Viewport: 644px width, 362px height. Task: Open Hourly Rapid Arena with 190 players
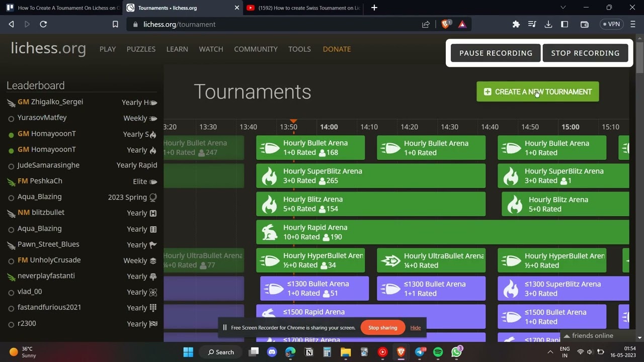442,232
